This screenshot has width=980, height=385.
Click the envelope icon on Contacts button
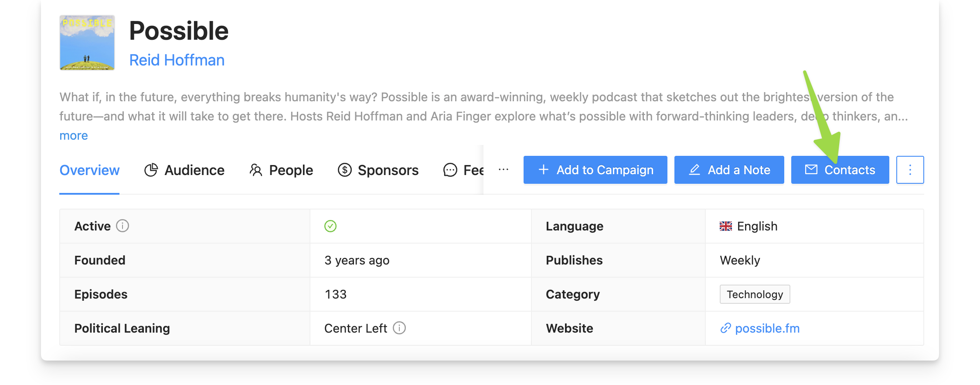point(812,170)
